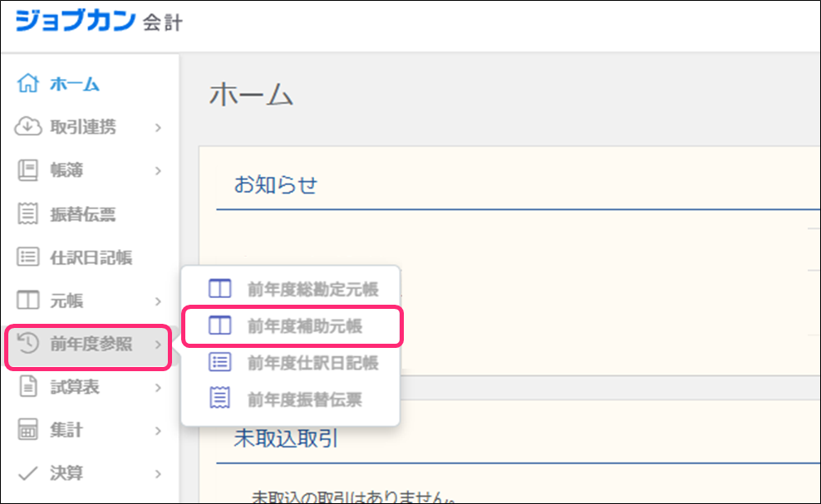Click the ジョブカン会計 logo

(98, 21)
